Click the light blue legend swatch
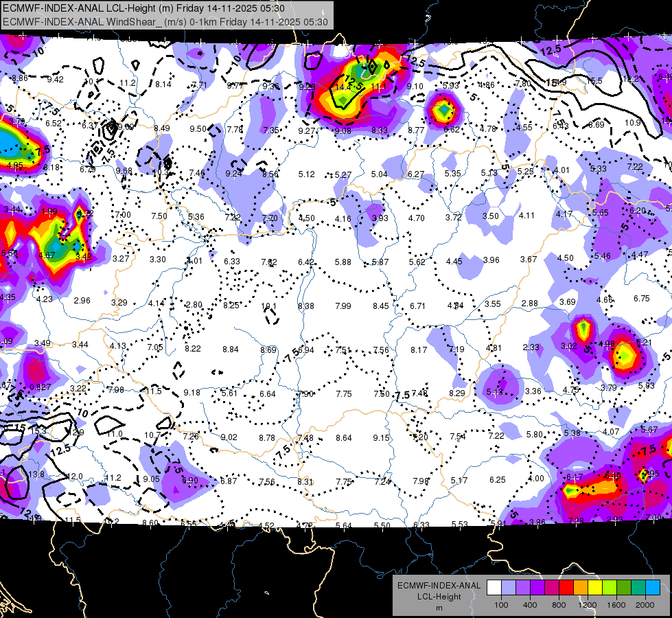Image resolution: width=672 pixels, height=618 pixels. click(x=509, y=588)
